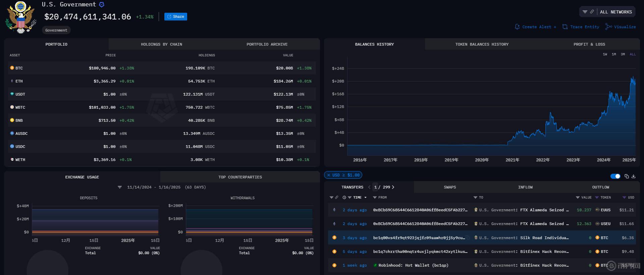Image resolution: width=644 pixels, height=275 pixels.
Task: Open sender address bc1q00vs4fr9qt923jqjfz09aawhr0jj5y9cu
Action: 419,238
